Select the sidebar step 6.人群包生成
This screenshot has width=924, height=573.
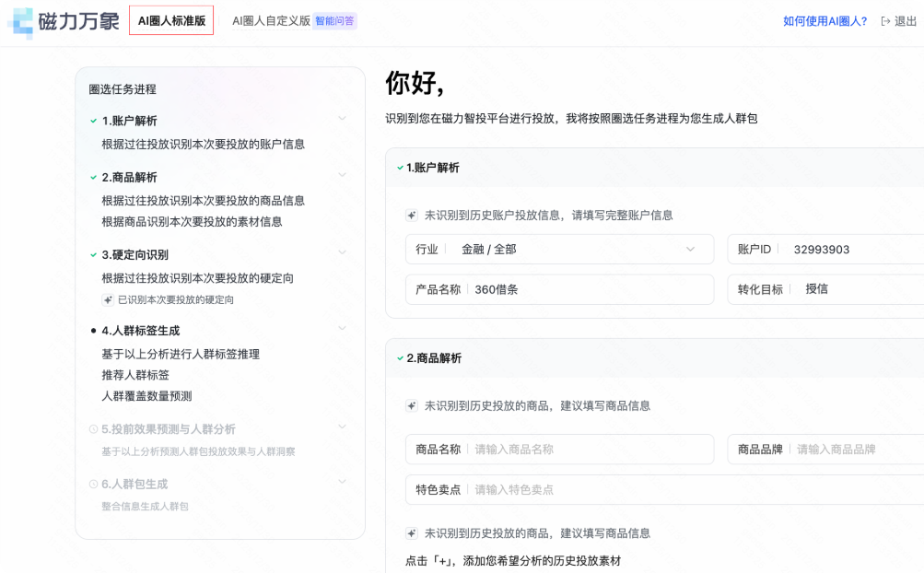click(x=135, y=484)
